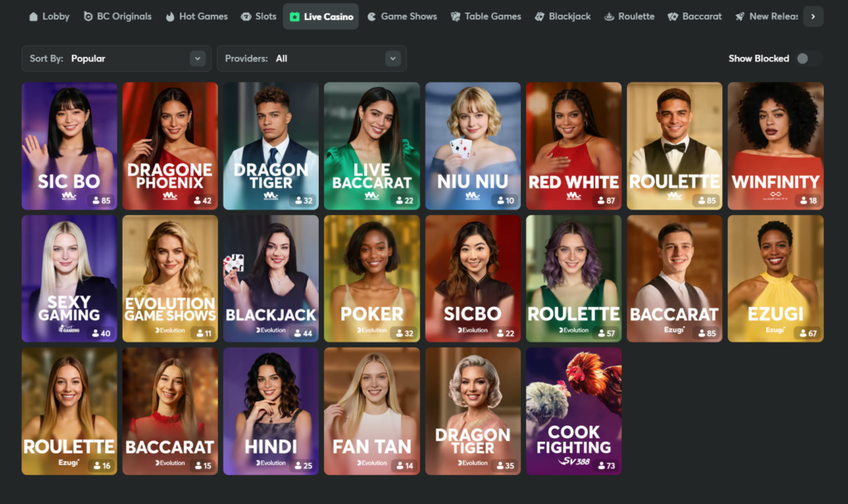This screenshot has height=504, width=848.
Task: Click the right arrow to scroll categories
Action: [813, 17]
